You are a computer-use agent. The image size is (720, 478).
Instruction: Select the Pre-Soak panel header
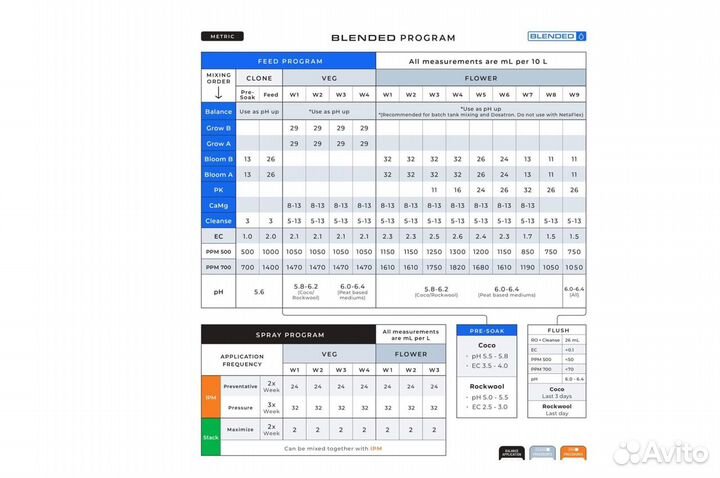[486, 330]
